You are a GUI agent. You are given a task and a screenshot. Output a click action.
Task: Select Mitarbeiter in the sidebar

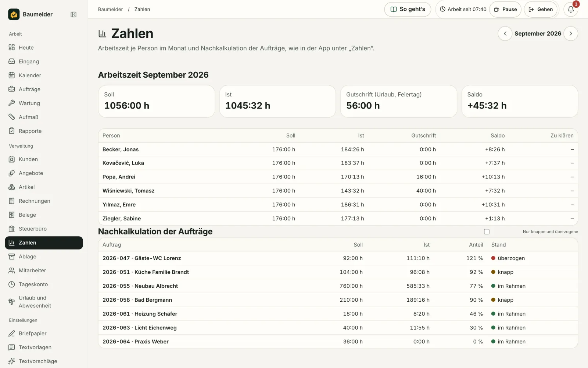(44, 270)
